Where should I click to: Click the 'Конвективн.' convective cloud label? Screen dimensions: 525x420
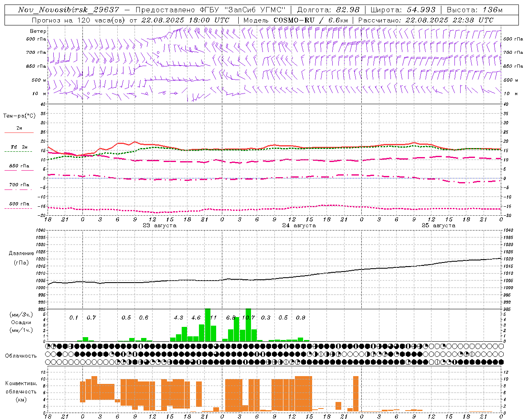(x=21, y=383)
